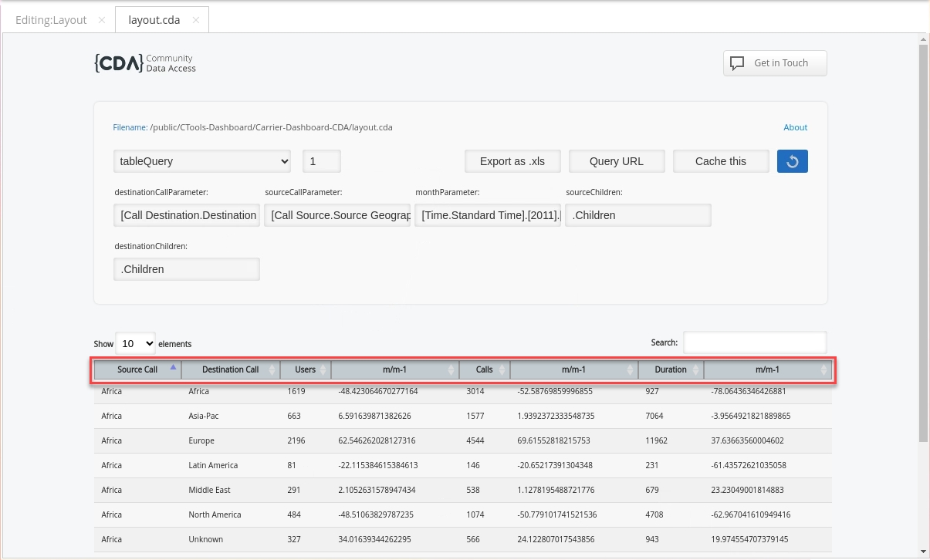The height and width of the screenshot is (560, 930).
Task: Click the blue refresh query icon
Action: click(792, 161)
